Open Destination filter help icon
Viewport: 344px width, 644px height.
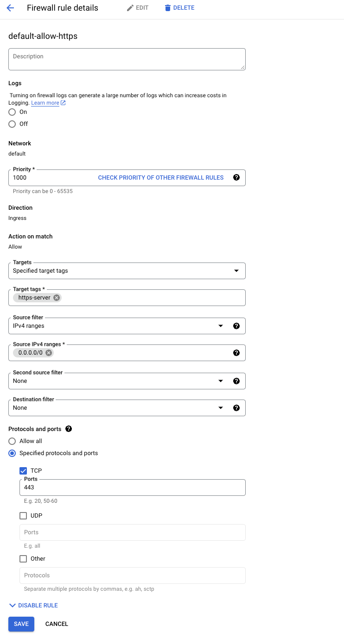pos(236,408)
